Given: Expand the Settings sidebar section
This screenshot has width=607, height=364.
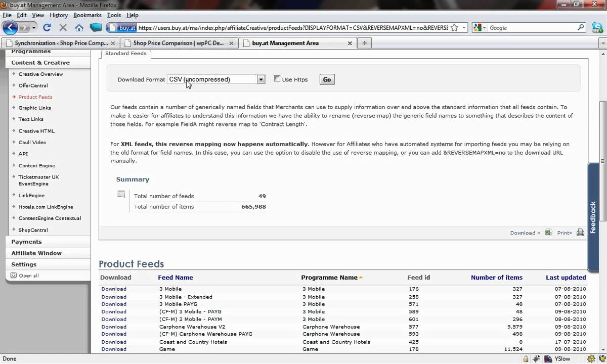Looking at the screenshot, I should 24,264.
